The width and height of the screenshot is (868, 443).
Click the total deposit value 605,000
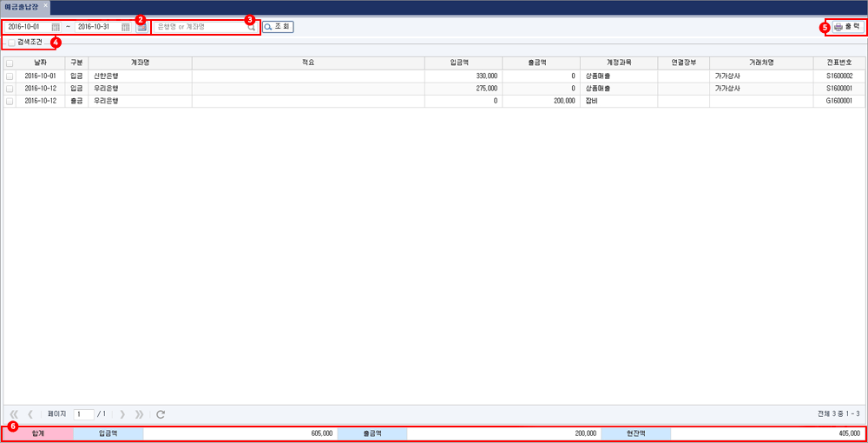[322, 433]
